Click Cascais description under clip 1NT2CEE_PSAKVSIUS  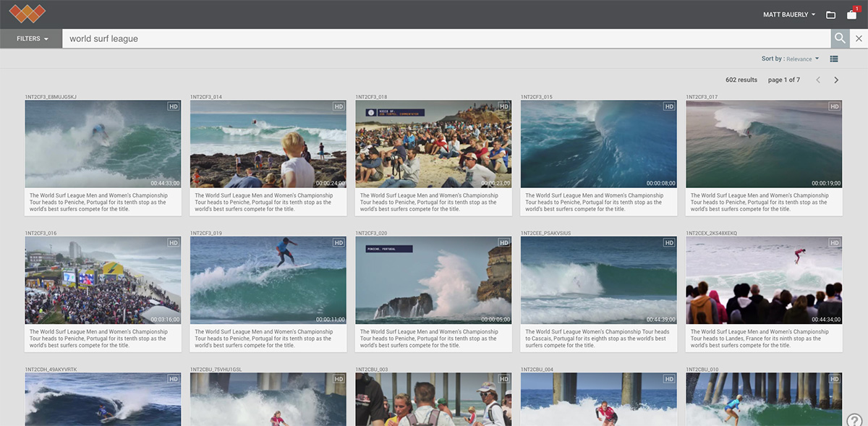point(597,338)
